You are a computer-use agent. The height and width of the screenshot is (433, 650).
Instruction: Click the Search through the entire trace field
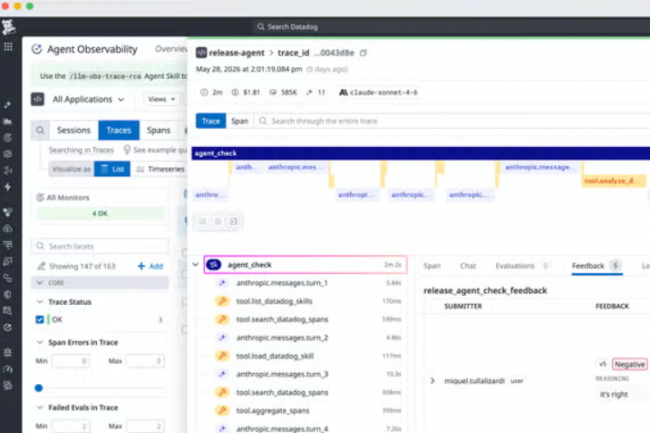coord(452,121)
